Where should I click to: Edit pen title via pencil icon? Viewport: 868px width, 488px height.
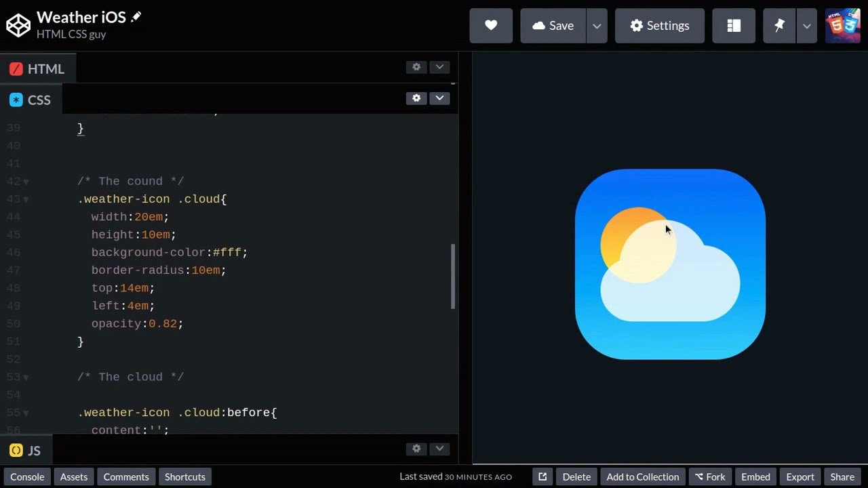(136, 16)
